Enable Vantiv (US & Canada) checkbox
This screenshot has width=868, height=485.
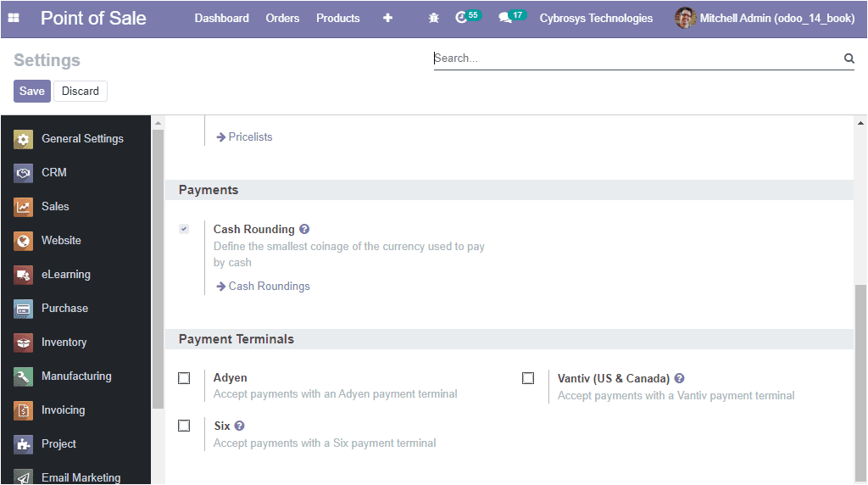[528, 378]
